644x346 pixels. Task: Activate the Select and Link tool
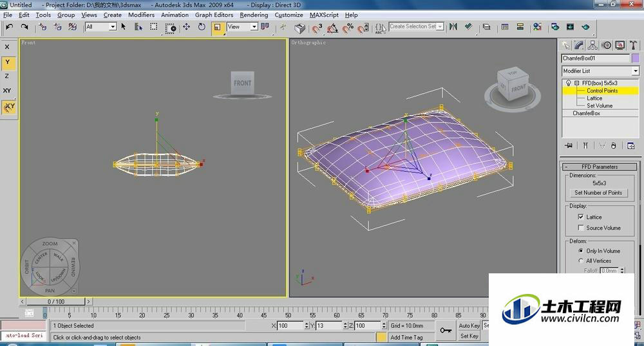coord(43,27)
